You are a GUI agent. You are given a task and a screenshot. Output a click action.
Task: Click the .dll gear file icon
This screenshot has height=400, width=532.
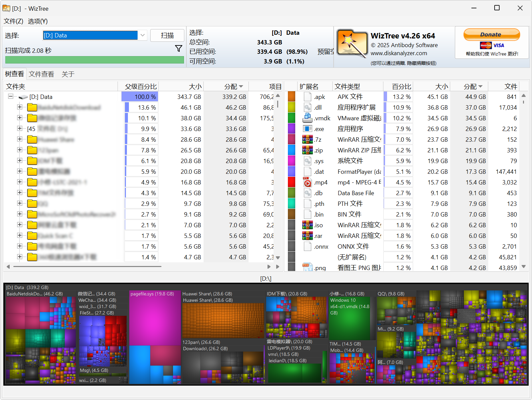pyautogui.click(x=308, y=107)
